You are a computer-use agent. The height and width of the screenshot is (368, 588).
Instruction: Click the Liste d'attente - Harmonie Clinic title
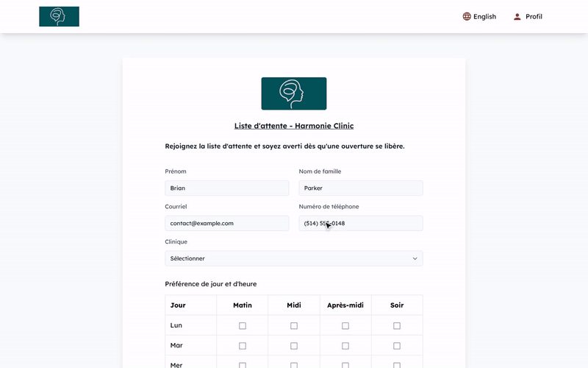click(294, 126)
